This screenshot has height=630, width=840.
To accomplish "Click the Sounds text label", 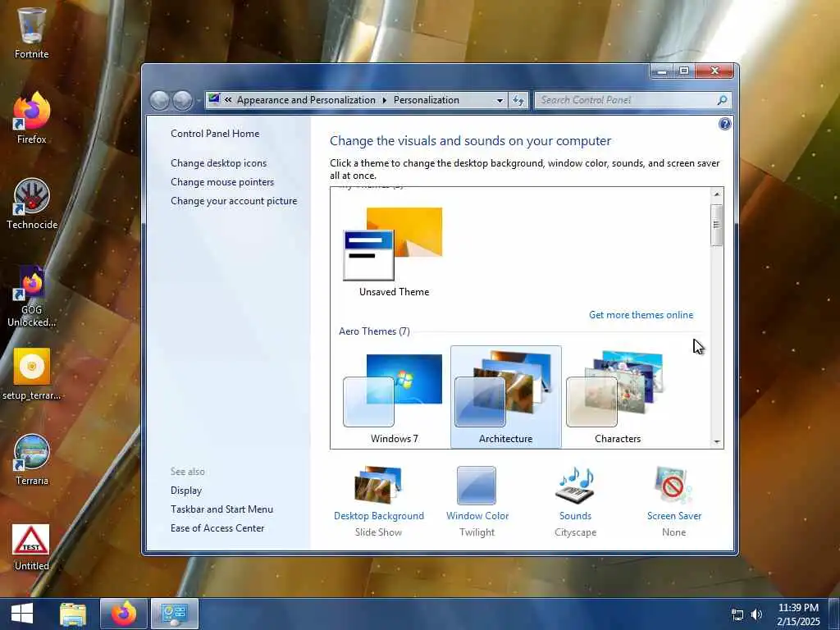I will point(575,516).
